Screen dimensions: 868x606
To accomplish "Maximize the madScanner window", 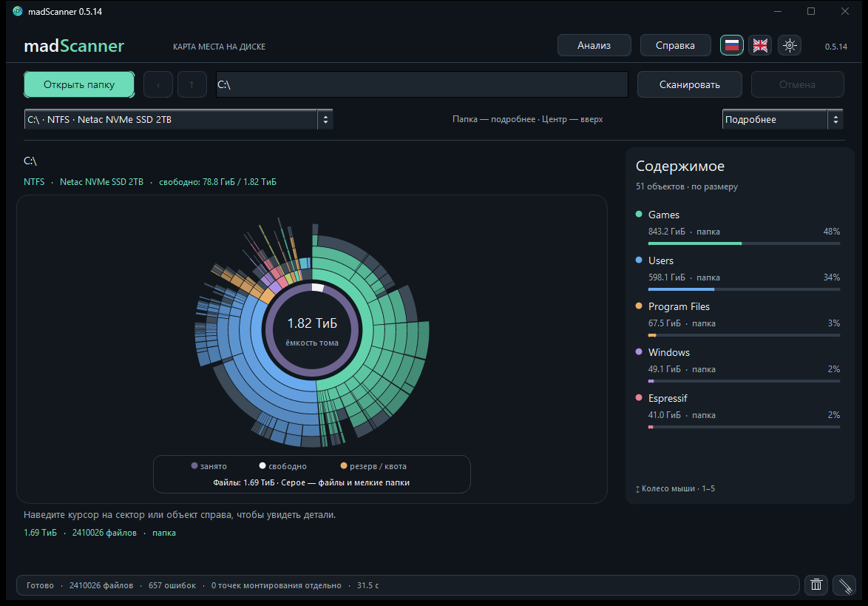I will point(811,11).
